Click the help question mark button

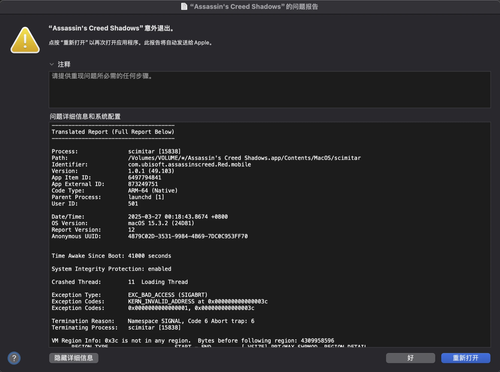[x=14, y=358]
